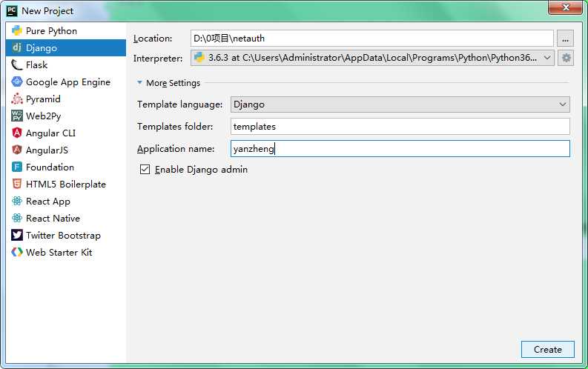Click the Application name field
588x369 pixels.
coord(400,149)
